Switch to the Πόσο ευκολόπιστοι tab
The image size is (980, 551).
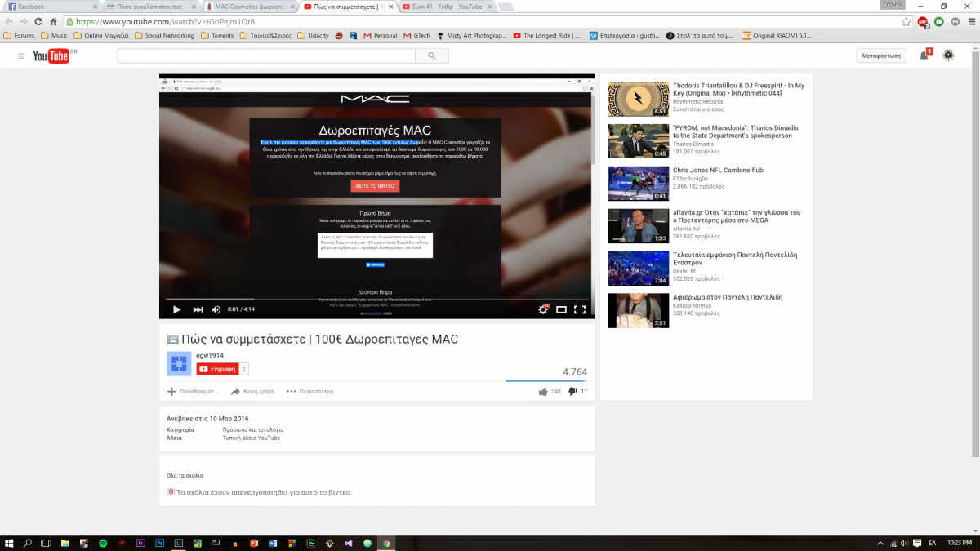150,7
